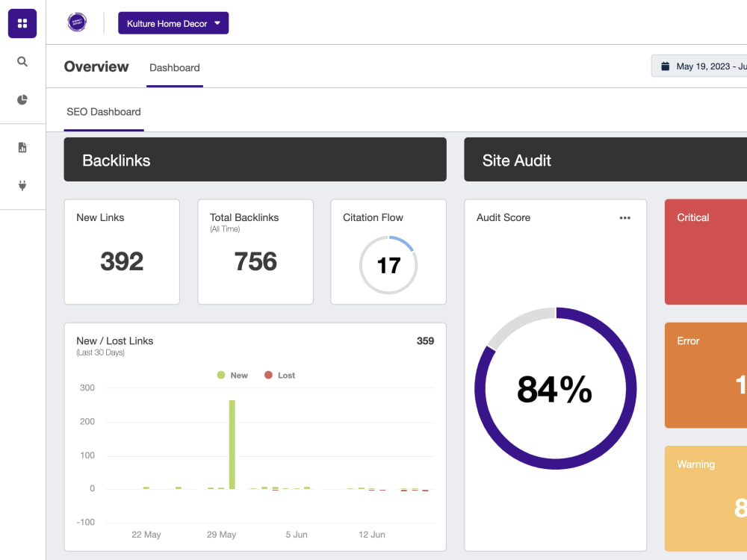Open the orange Error issues card
This screenshot has width=747, height=560.
pos(706,376)
